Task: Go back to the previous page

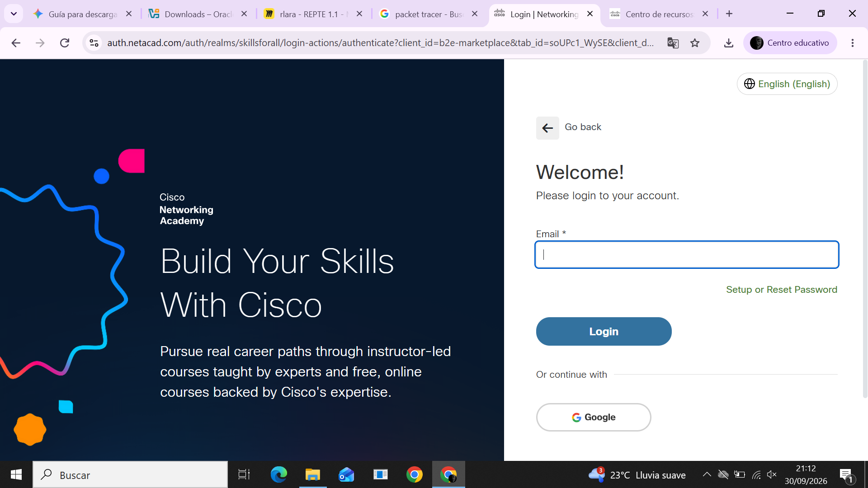Action: (16, 43)
